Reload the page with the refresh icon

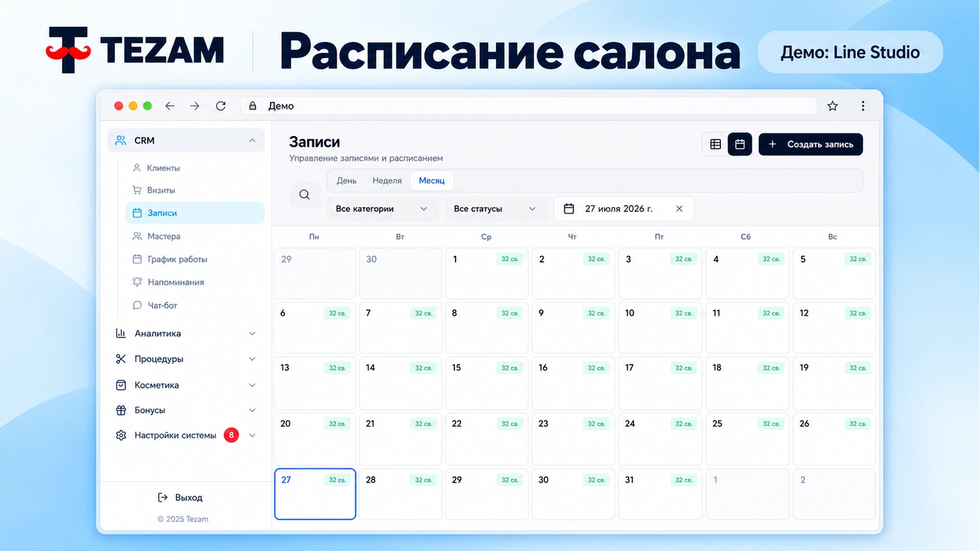pyautogui.click(x=221, y=106)
